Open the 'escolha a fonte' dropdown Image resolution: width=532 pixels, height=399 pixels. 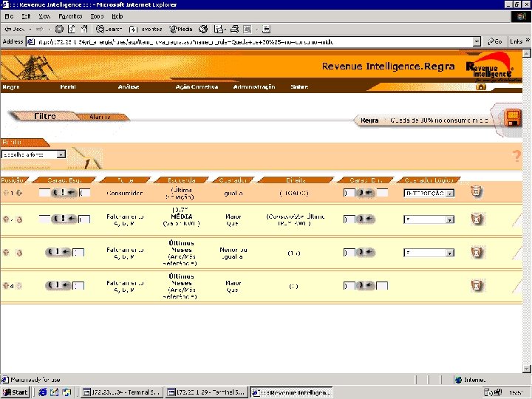[x=61, y=154]
